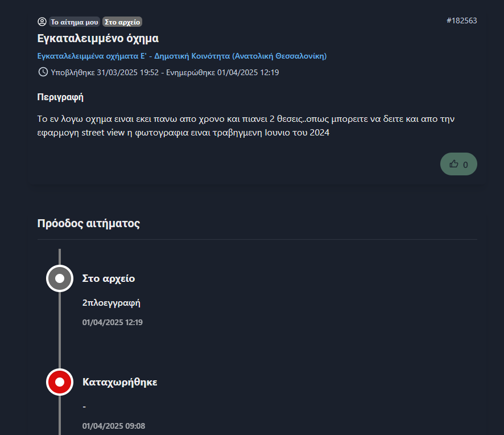Select the red 'Καταχωρήθηκε' timeline marker
The height and width of the screenshot is (435, 504).
point(60,381)
